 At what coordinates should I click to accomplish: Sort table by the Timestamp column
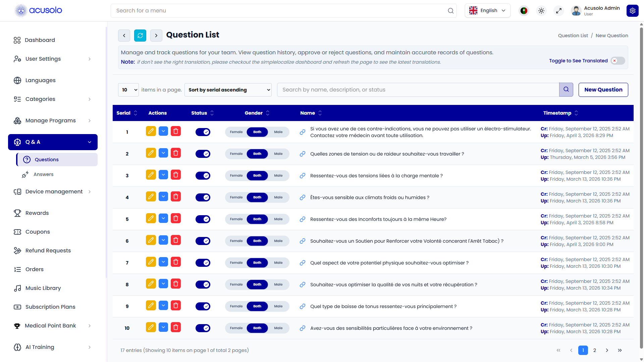(x=576, y=113)
